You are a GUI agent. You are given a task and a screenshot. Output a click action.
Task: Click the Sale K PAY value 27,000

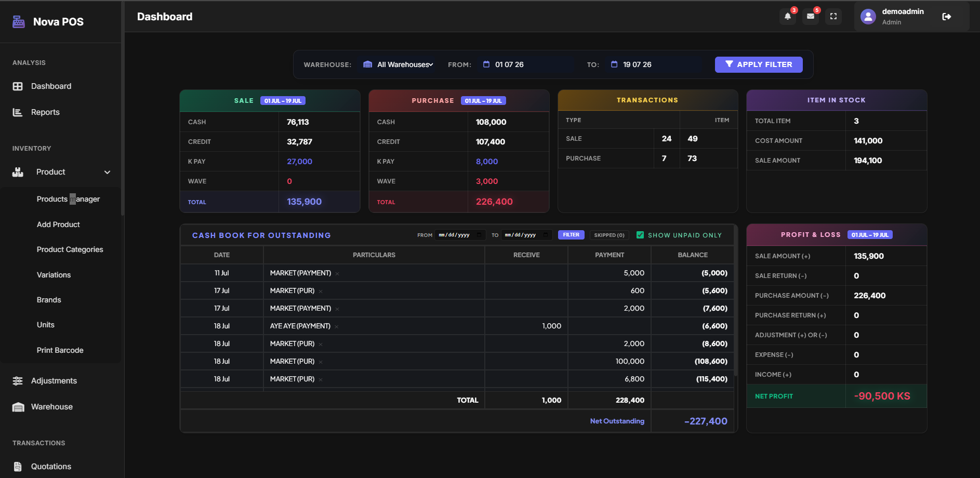click(299, 162)
